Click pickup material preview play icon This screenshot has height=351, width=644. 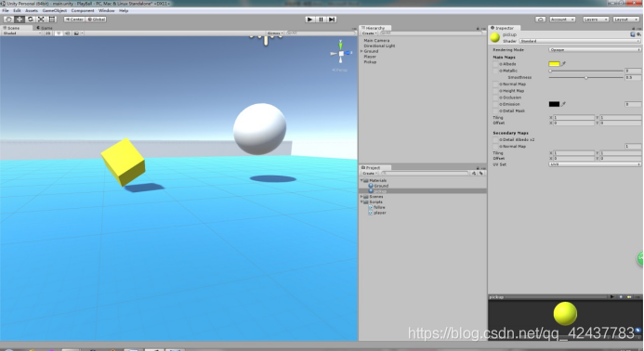tap(612, 297)
